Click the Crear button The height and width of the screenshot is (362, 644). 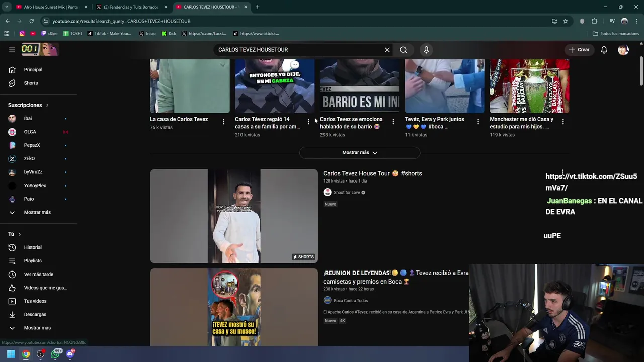click(579, 50)
